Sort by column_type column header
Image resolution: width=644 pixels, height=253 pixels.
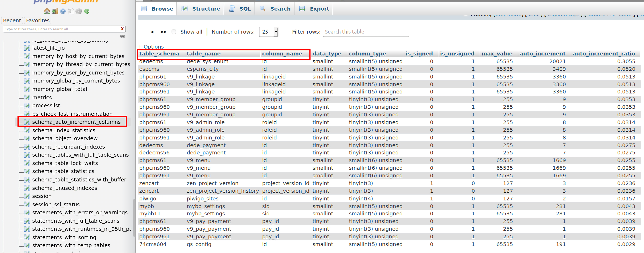[367, 54]
